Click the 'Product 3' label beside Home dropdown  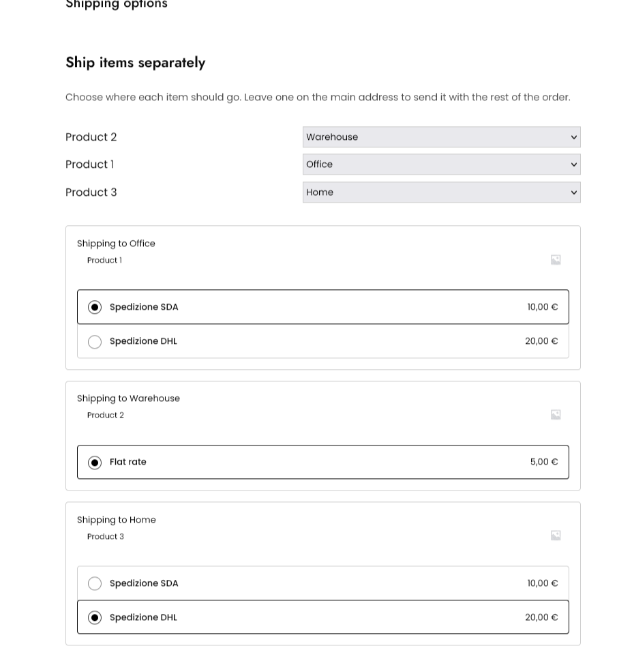tap(91, 192)
